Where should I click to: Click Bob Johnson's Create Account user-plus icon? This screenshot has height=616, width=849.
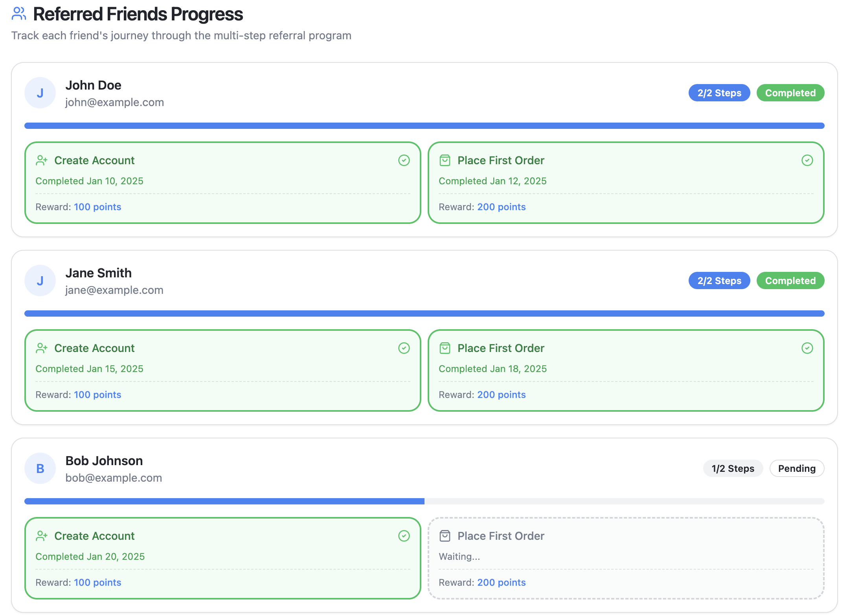pyautogui.click(x=42, y=536)
